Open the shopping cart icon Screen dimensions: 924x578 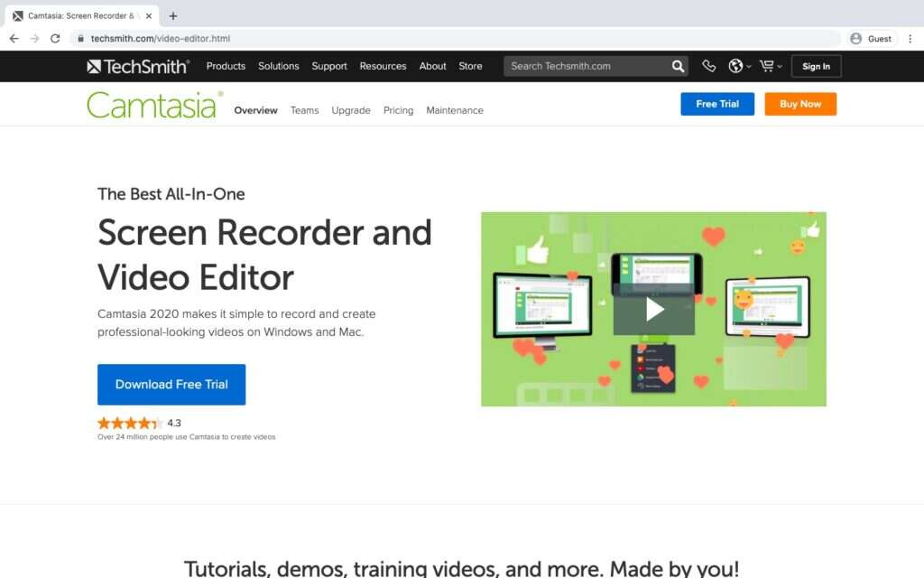[x=766, y=65]
